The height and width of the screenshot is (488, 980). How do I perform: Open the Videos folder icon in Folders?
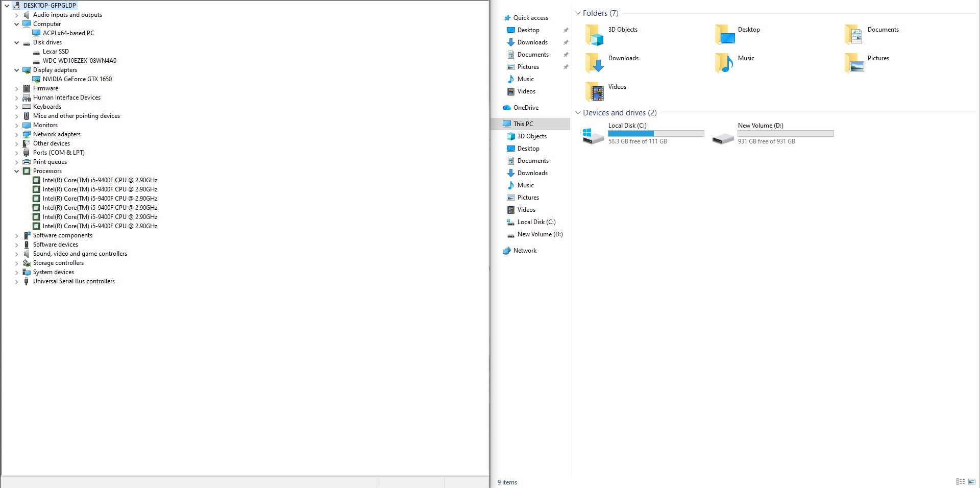click(x=594, y=92)
